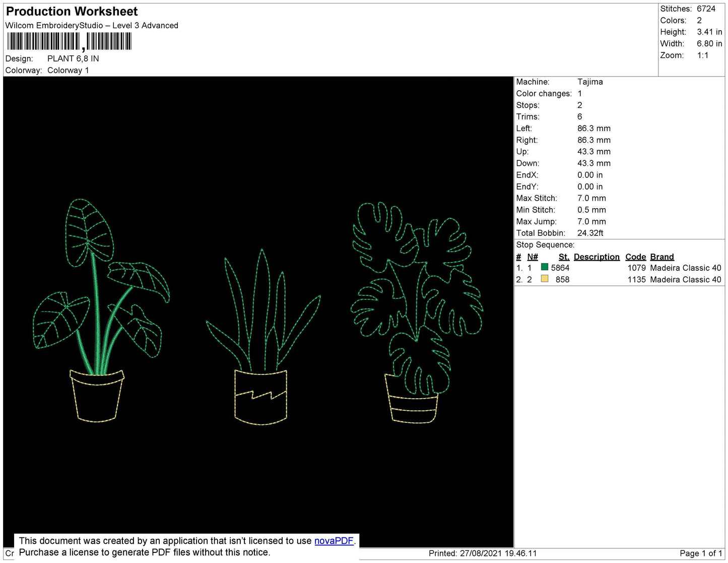Click thread code '1135'
This screenshot has height=563, width=728.
[636, 279]
